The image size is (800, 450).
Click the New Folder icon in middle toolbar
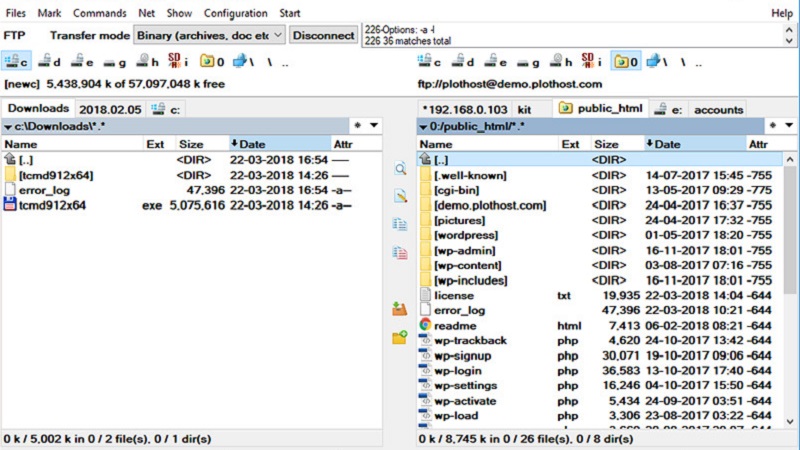pos(400,338)
